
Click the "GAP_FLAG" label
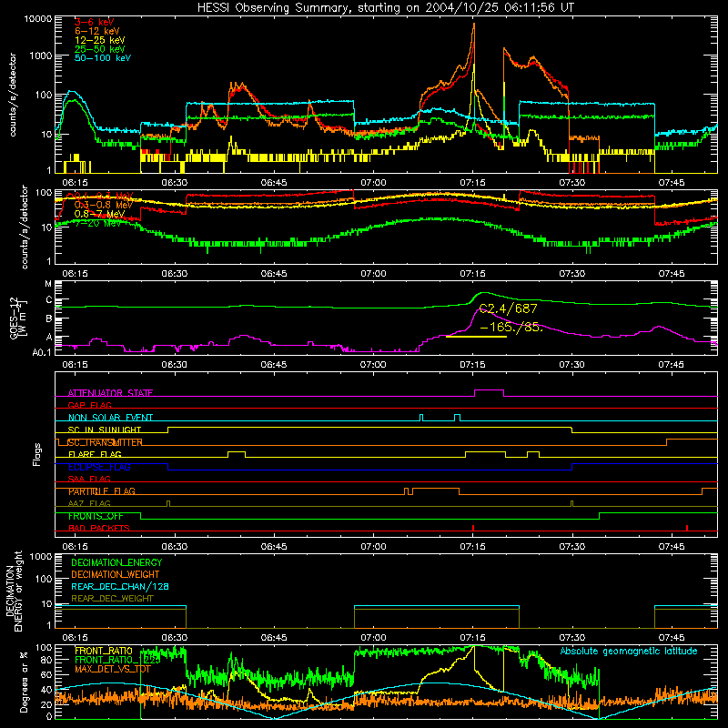(x=89, y=405)
